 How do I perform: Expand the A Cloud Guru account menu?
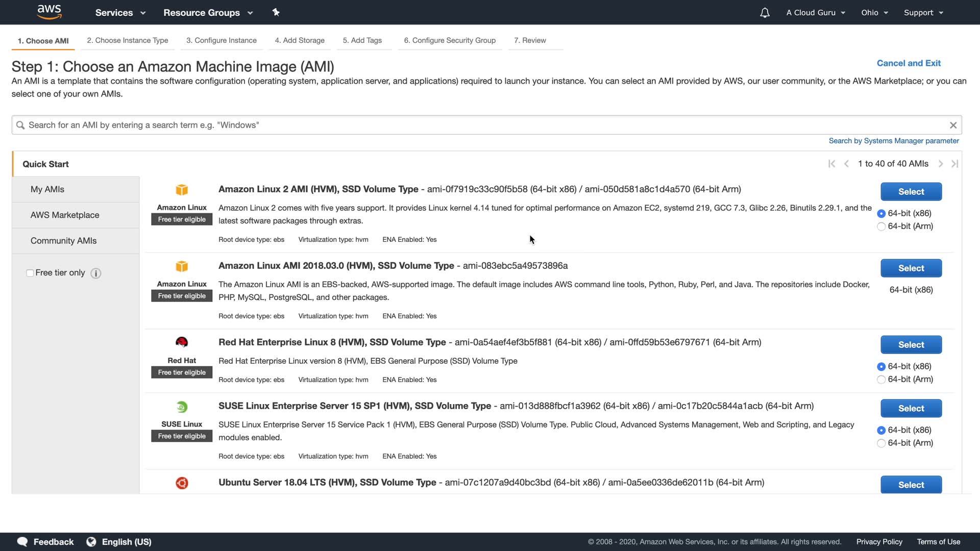tap(815, 13)
